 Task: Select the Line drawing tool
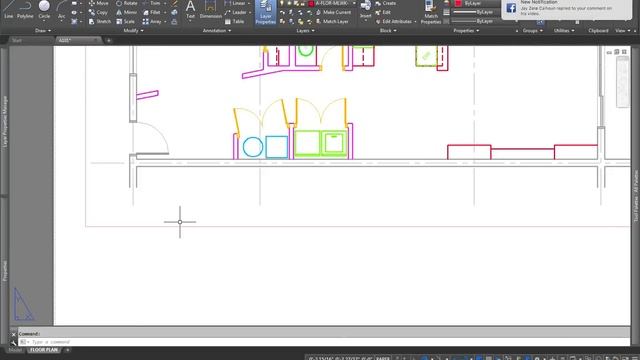click(x=9, y=10)
